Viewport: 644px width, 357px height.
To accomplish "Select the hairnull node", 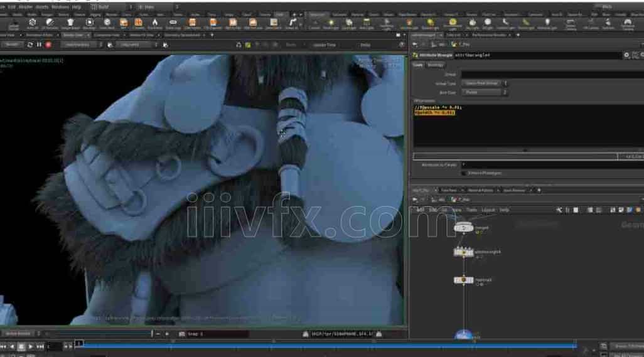I will [x=464, y=280].
